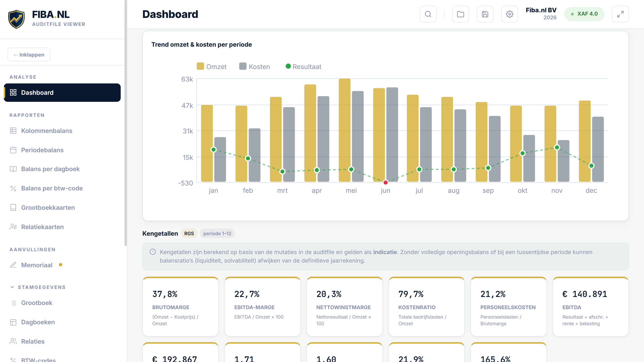Open Dagboeken under Stamgegevens
Viewport: 644px width, 362px height.
point(62,322)
